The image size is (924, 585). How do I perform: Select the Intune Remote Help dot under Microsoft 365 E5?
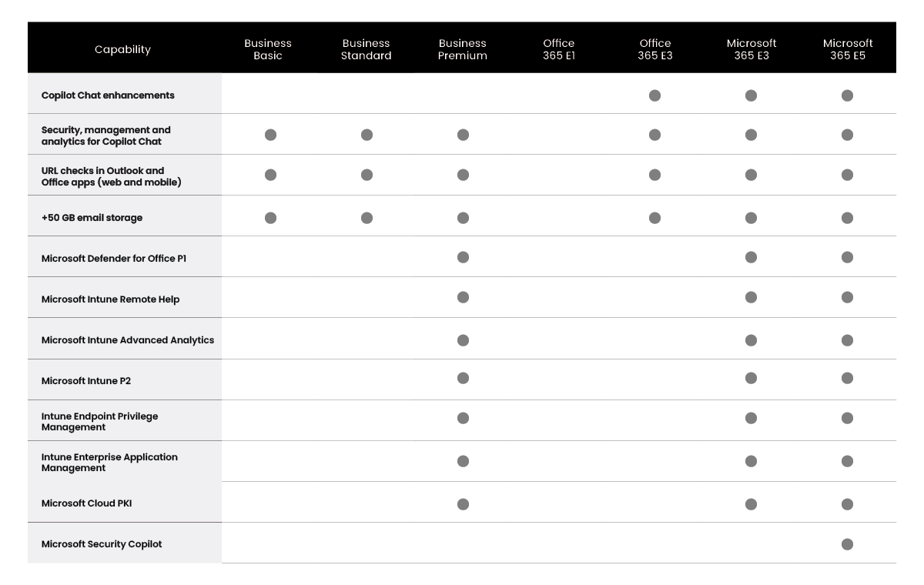[x=847, y=297]
